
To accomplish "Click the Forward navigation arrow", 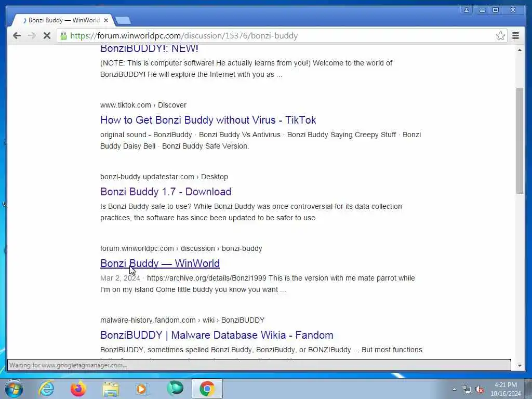I will pos(32,36).
